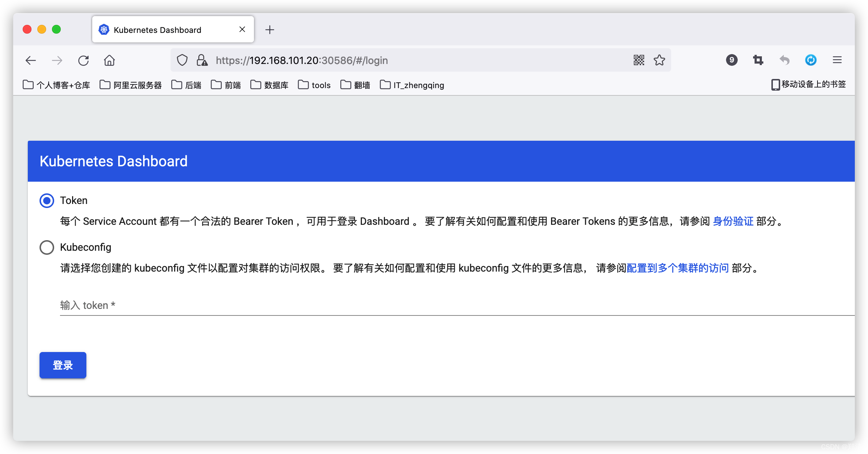
Task: Open the QR code icon in address bar
Action: [x=639, y=60]
